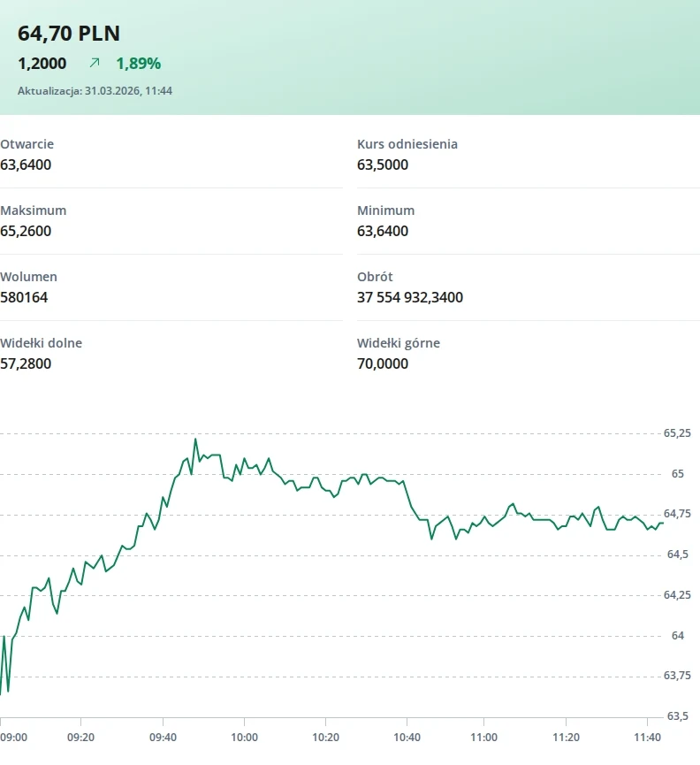This screenshot has width=700, height=765.
Task: Select the 64,70 PLN current price heading
Action: (69, 34)
